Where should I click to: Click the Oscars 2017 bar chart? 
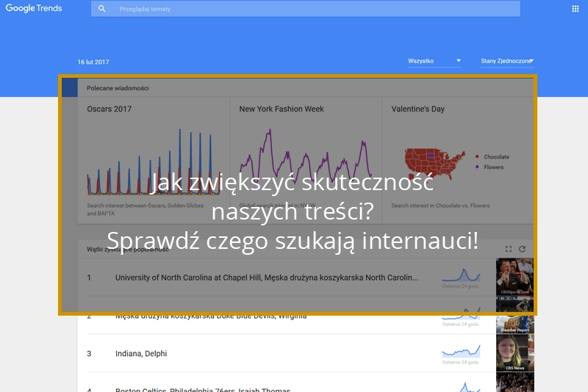pos(154,161)
